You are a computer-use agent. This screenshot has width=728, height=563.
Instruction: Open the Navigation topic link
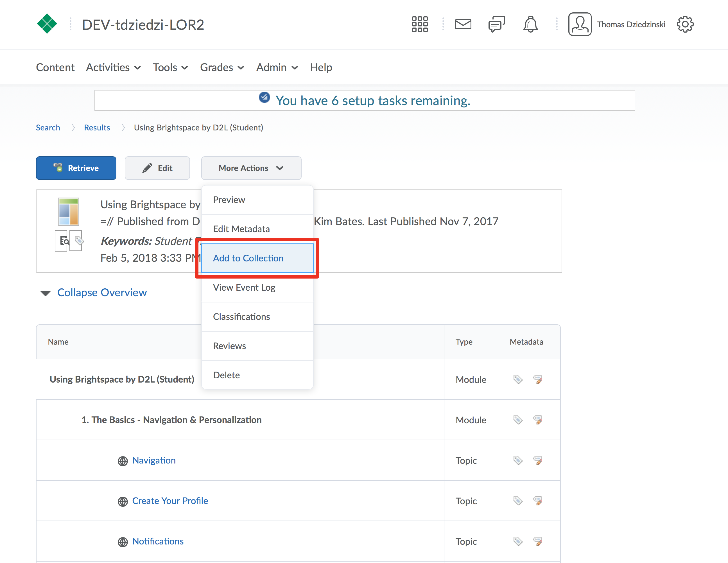154,460
